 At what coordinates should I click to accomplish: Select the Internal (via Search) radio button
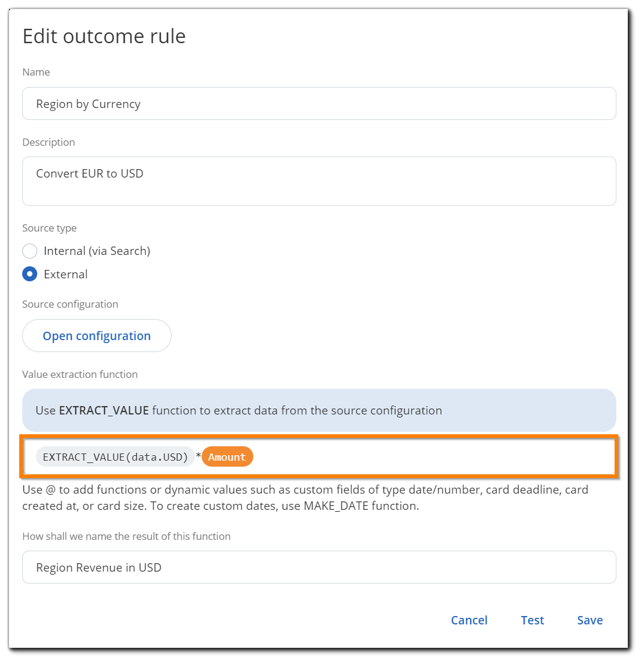click(30, 251)
